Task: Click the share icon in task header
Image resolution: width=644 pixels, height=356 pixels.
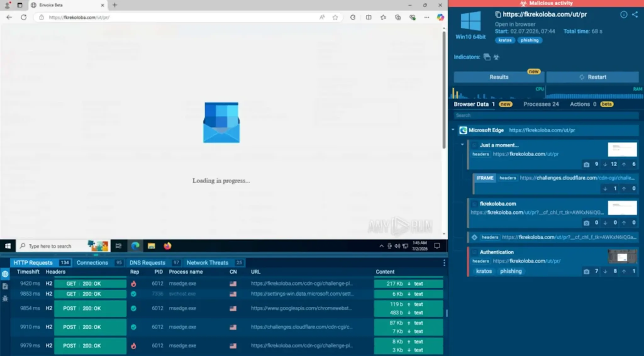Action: [635, 14]
